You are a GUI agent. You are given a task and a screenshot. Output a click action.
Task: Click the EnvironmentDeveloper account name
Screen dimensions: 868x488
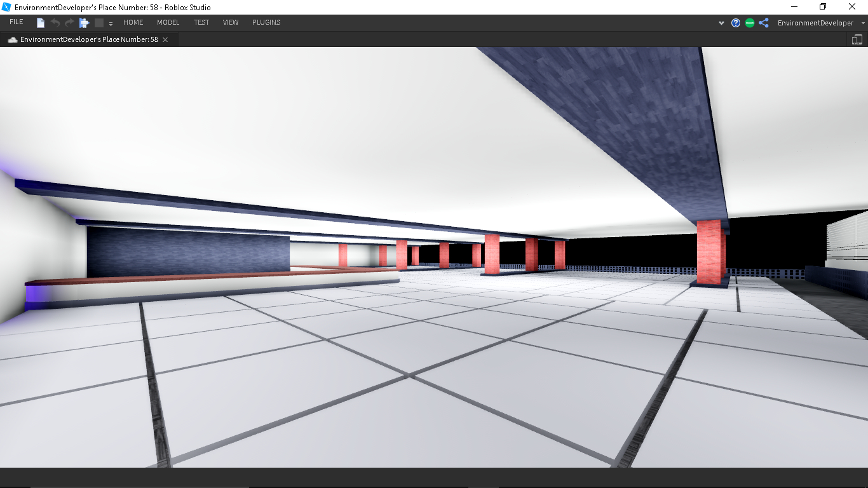pos(816,23)
